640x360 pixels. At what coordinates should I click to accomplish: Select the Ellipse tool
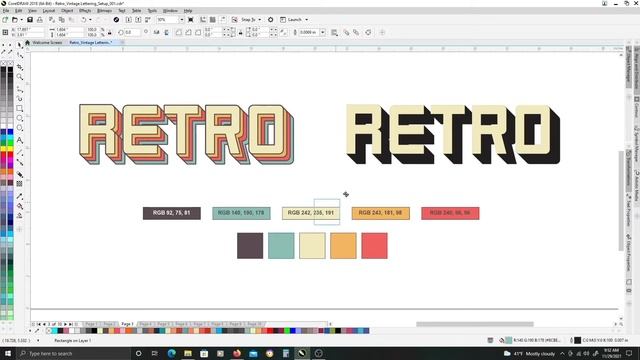click(x=19, y=118)
